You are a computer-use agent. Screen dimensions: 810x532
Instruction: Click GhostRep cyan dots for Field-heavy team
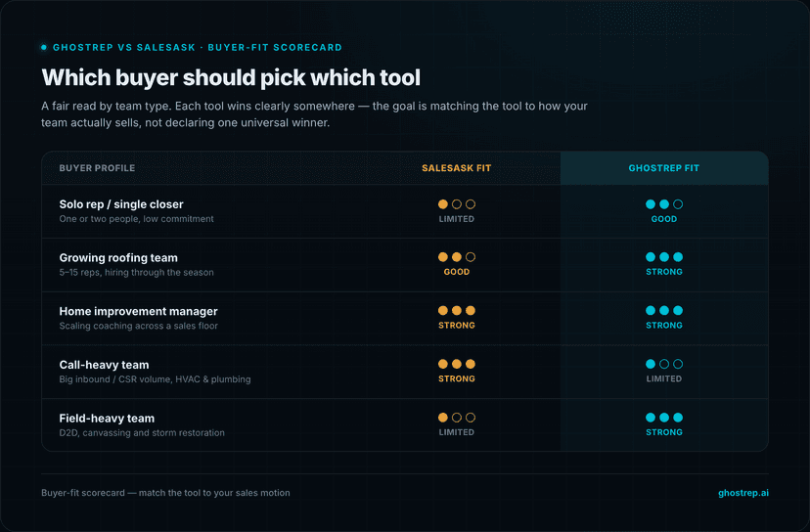(x=664, y=418)
